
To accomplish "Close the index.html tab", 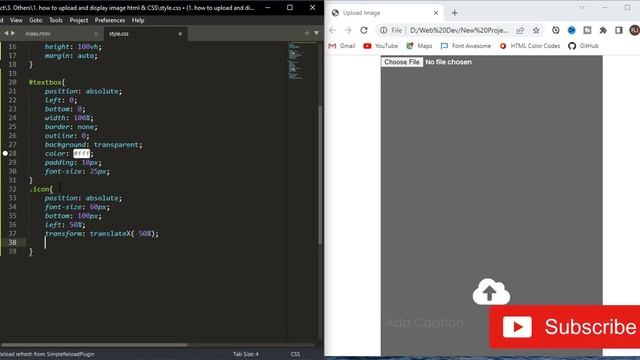I will (x=96, y=34).
